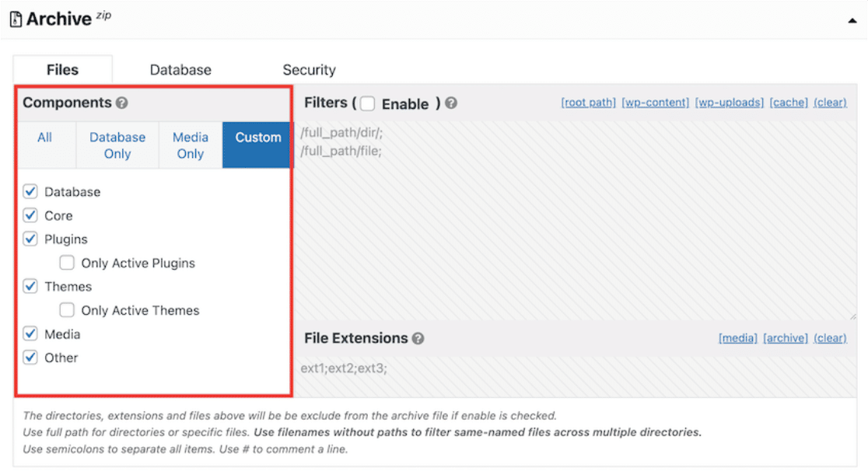Click the help icon beside Components
The width and height of the screenshot is (868, 475).
tap(121, 103)
